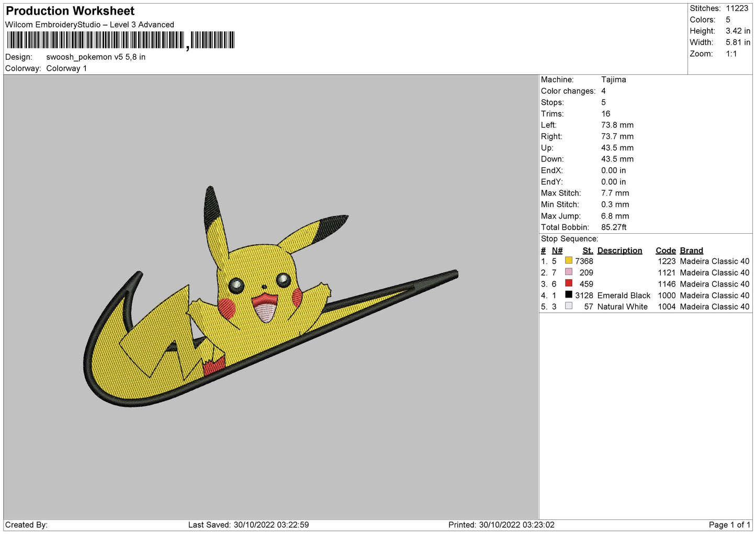Image resolution: width=756 pixels, height=534 pixels.
Task: Click the N# column header
Action: (x=557, y=251)
